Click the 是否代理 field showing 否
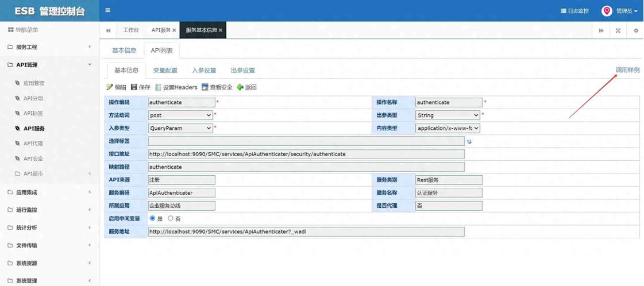 click(449, 206)
